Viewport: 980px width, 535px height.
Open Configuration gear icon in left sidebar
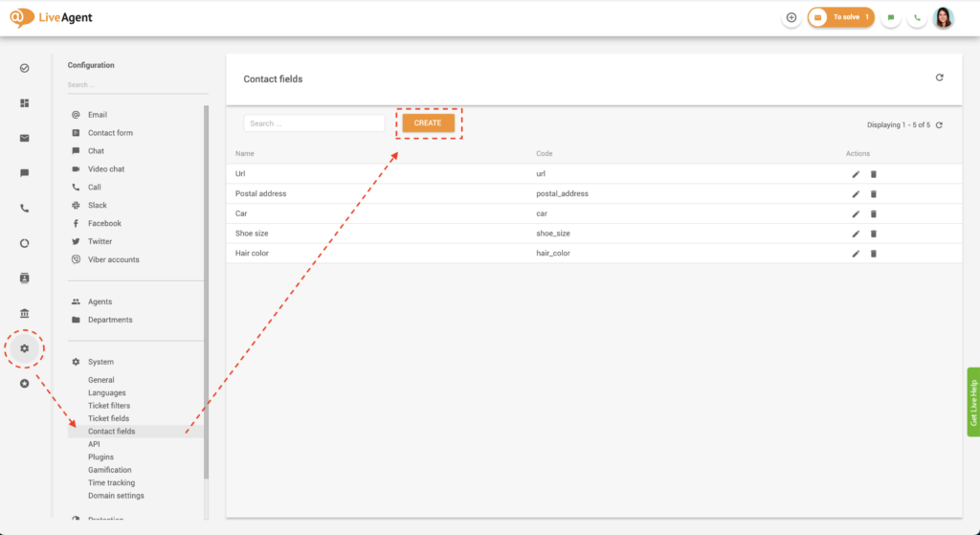point(25,348)
